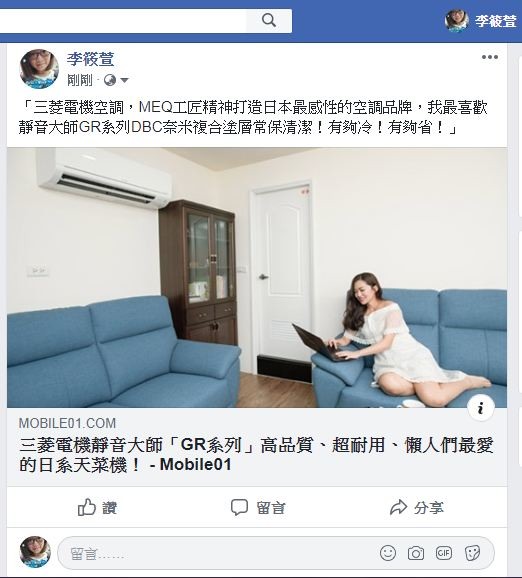Screen dimensions: 522x578
Task: Click the 留言 comment button
Action: click(258, 507)
